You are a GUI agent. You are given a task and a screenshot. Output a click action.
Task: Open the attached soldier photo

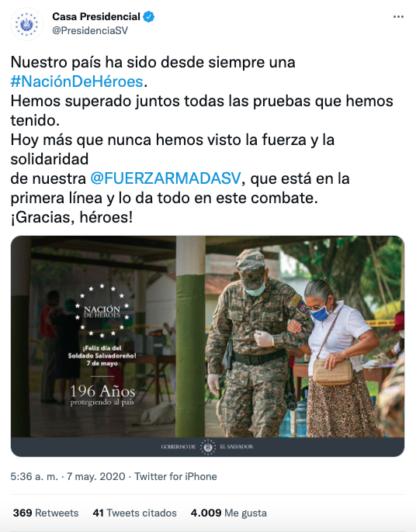tap(207, 346)
